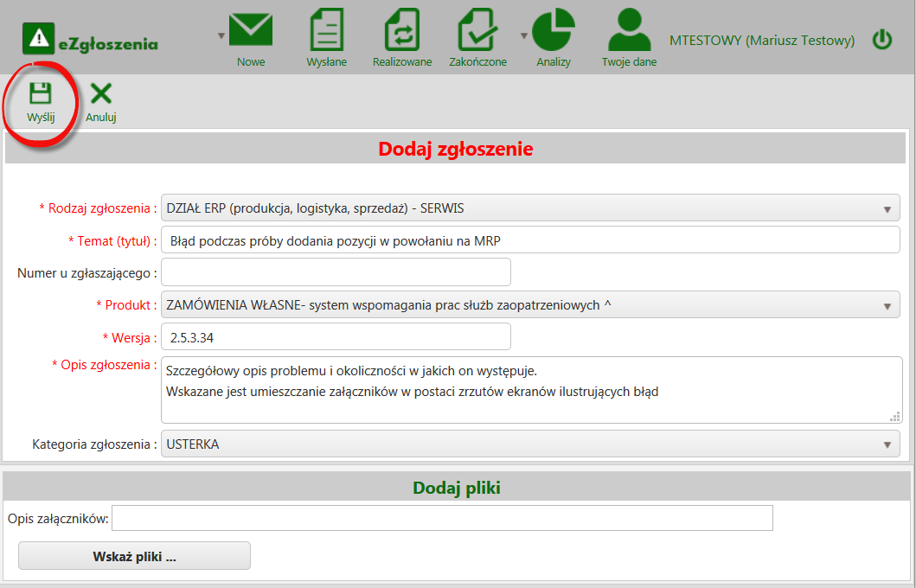Open Realizowane in-progress icon
Image resolution: width=916 pixels, height=588 pixels.
(x=402, y=29)
